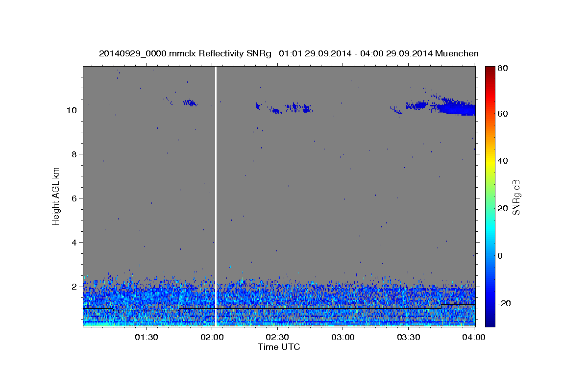Click the 03:00 time tick label
Viewport: 588px width, 392px height.
[343, 337]
